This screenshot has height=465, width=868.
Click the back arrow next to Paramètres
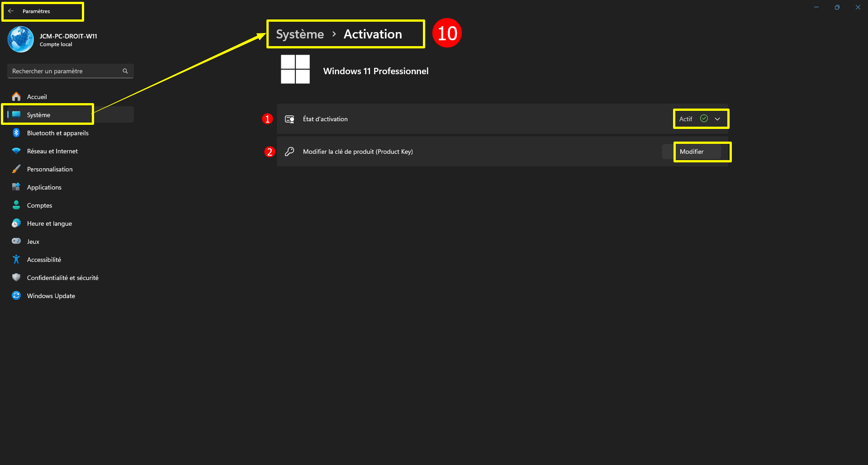click(11, 11)
